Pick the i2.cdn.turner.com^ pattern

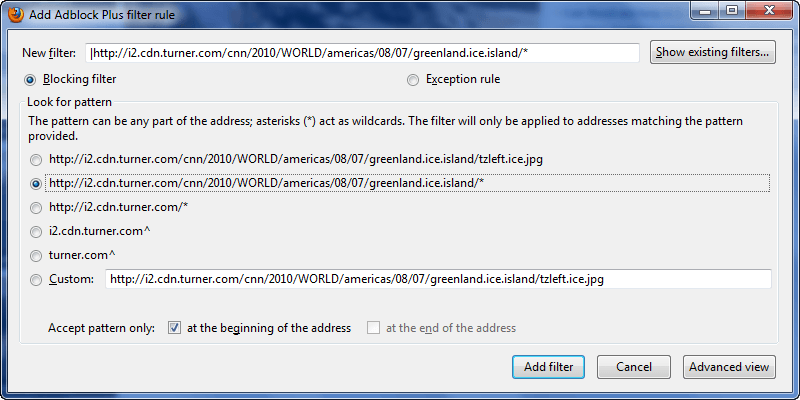point(37,231)
